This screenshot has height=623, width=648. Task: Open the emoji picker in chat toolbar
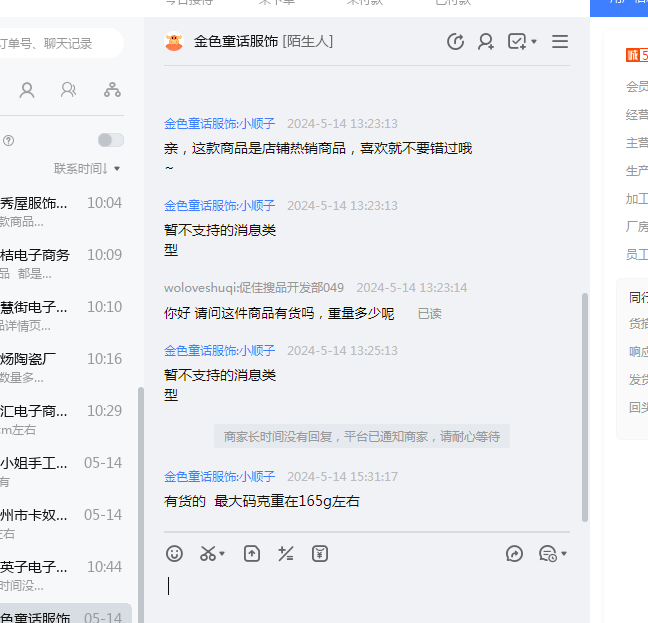(175, 553)
